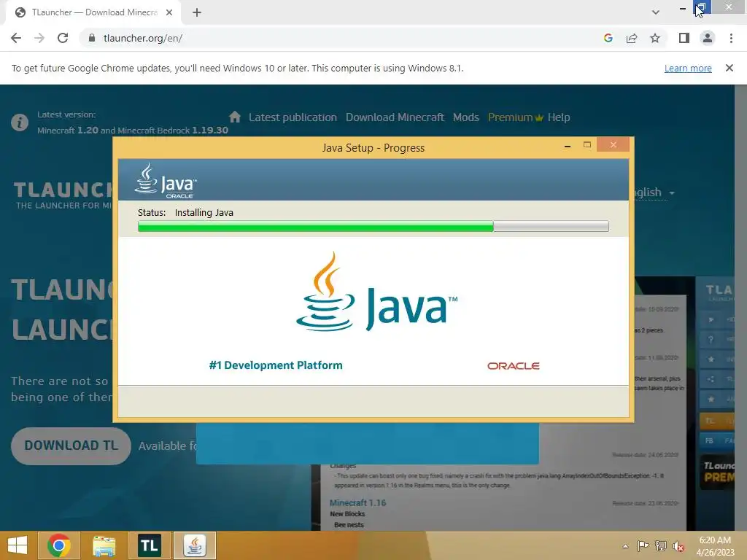Open Chrome from the taskbar

(x=59, y=545)
